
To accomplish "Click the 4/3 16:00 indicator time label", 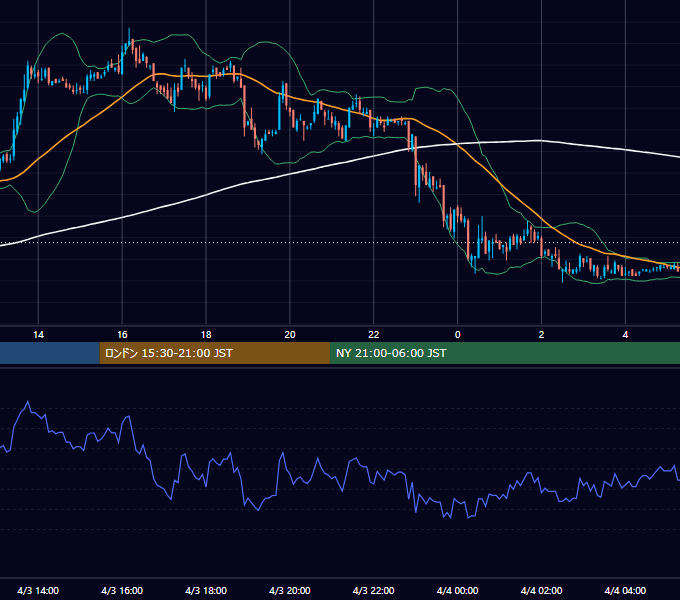I will (122, 590).
